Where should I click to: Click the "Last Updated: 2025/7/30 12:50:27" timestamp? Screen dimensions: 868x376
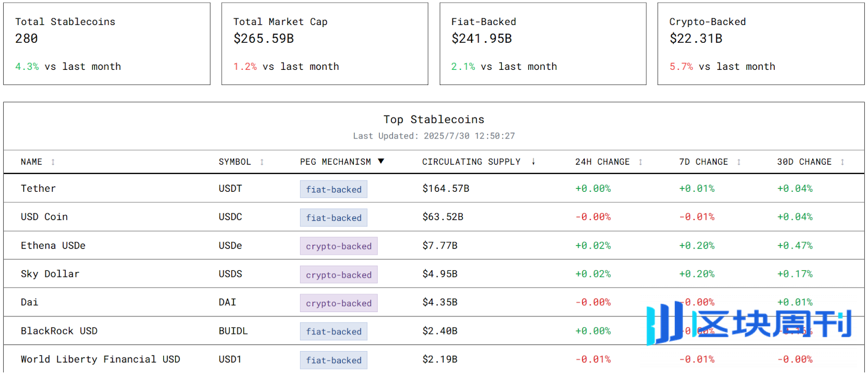[434, 136]
